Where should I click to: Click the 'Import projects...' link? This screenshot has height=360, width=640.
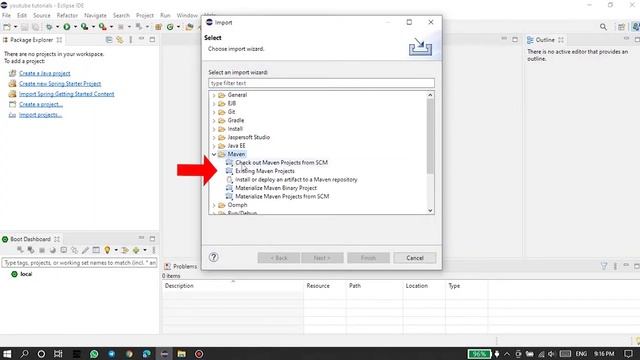(40, 115)
